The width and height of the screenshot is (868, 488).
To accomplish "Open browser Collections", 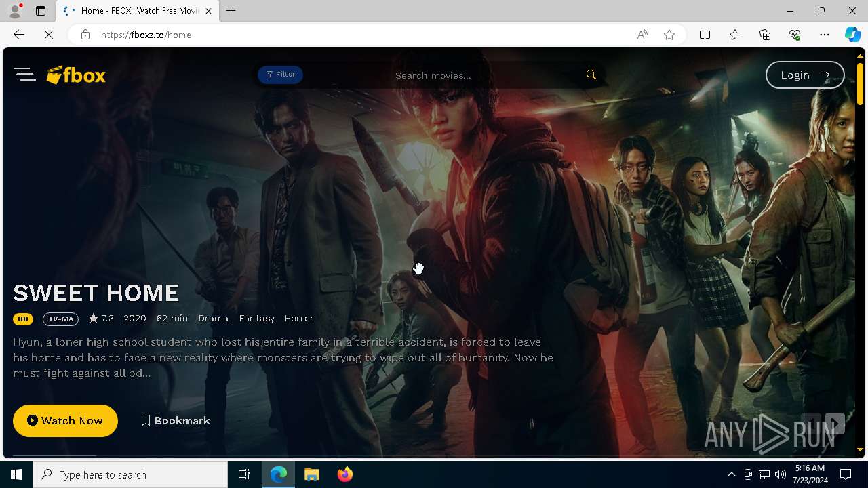I will point(765,35).
